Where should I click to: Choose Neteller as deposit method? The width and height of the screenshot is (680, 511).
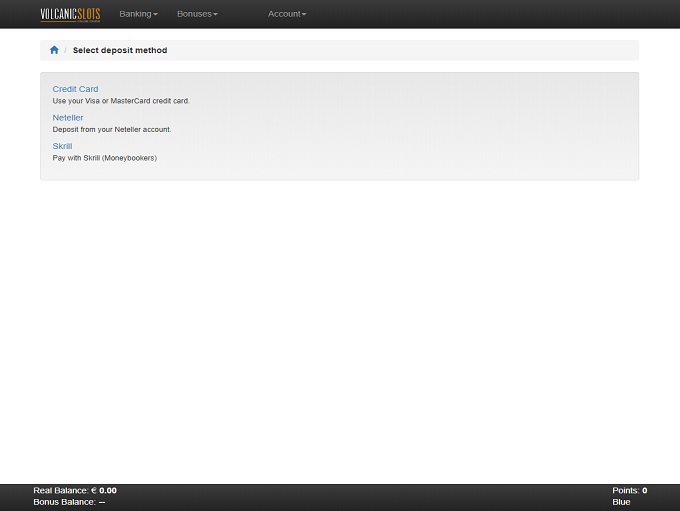68,118
